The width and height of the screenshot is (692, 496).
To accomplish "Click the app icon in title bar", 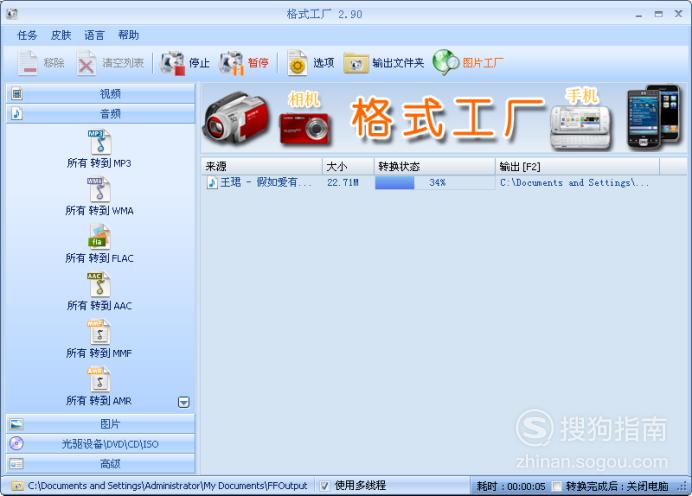I will (x=12, y=14).
